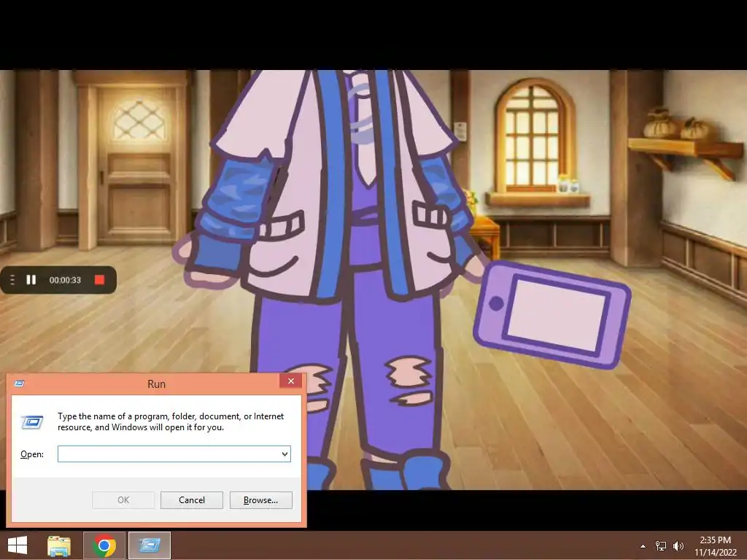This screenshot has height=560, width=747.
Task: Pause the screen recording
Action: (x=31, y=280)
